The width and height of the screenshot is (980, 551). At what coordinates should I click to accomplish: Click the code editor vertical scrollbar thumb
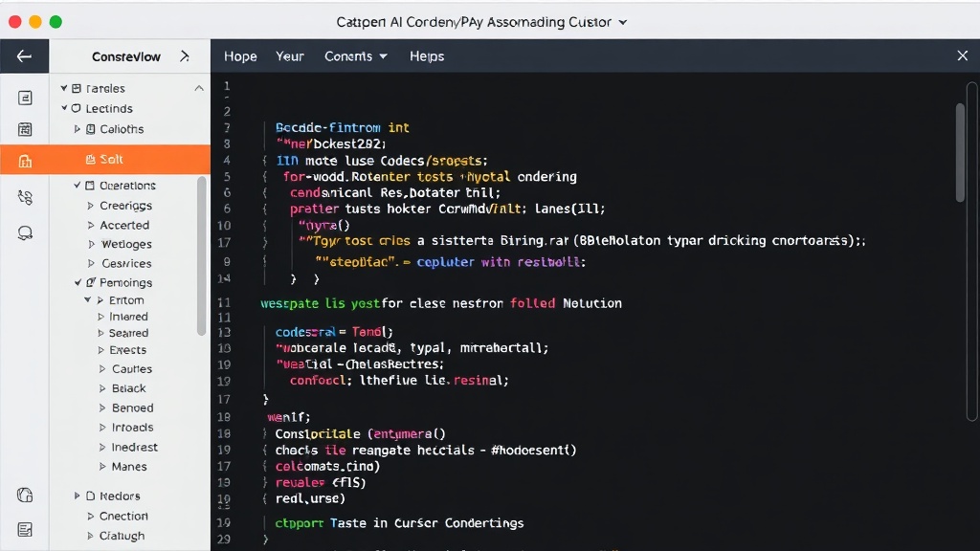(x=960, y=153)
